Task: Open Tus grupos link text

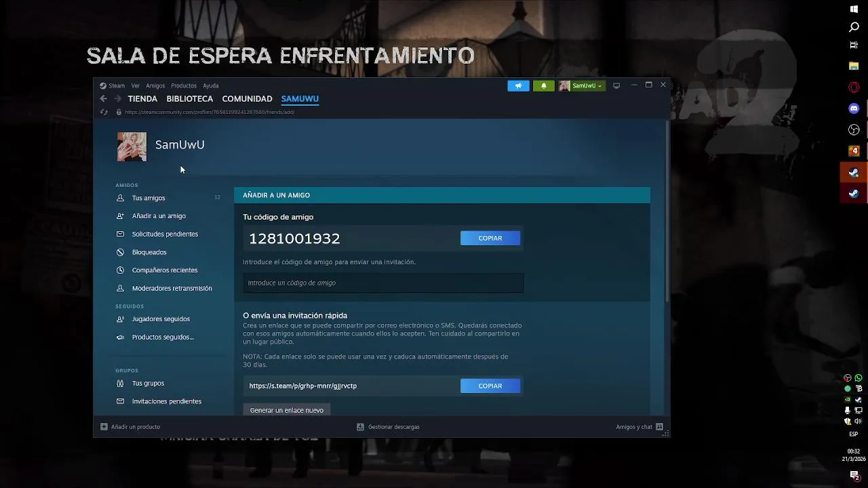Action: pos(148,384)
